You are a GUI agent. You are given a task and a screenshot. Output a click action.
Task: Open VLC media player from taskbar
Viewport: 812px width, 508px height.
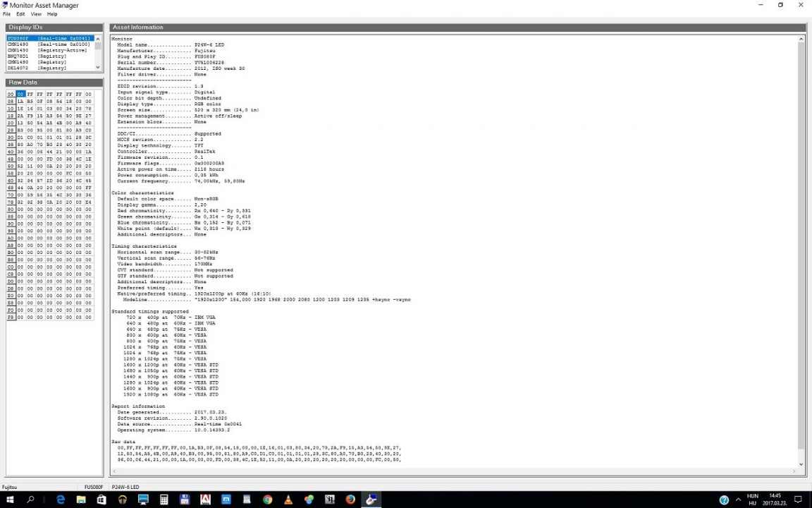pos(288,500)
